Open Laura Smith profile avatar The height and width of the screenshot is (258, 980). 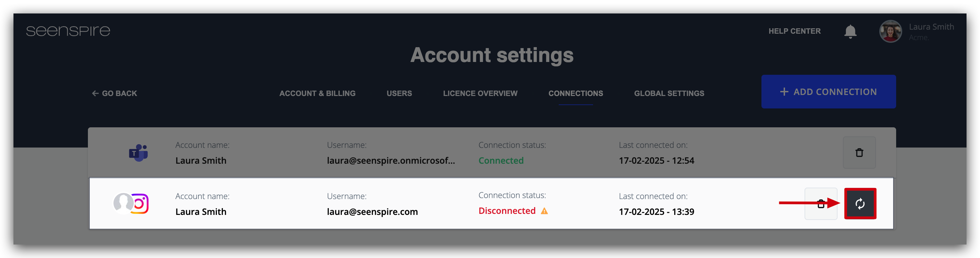pyautogui.click(x=890, y=31)
